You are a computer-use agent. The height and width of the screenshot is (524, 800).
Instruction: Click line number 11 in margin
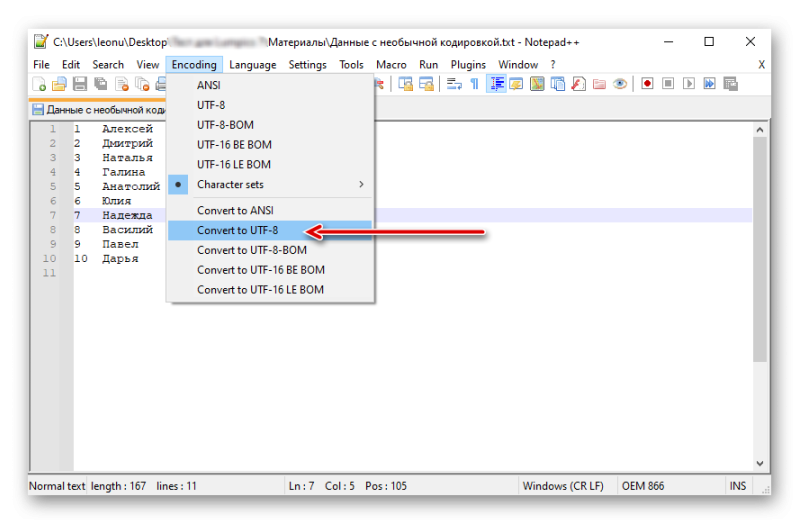coord(49,273)
